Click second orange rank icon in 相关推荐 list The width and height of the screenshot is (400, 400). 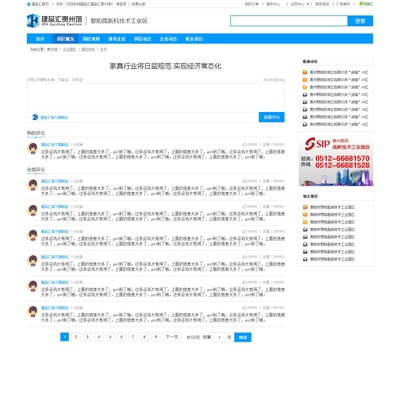[305, 214]
